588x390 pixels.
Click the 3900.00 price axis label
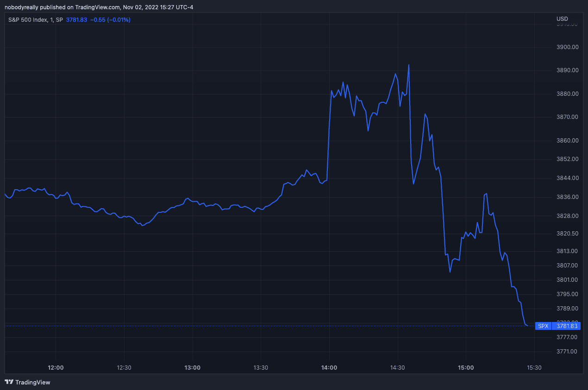tap(567, 47)
